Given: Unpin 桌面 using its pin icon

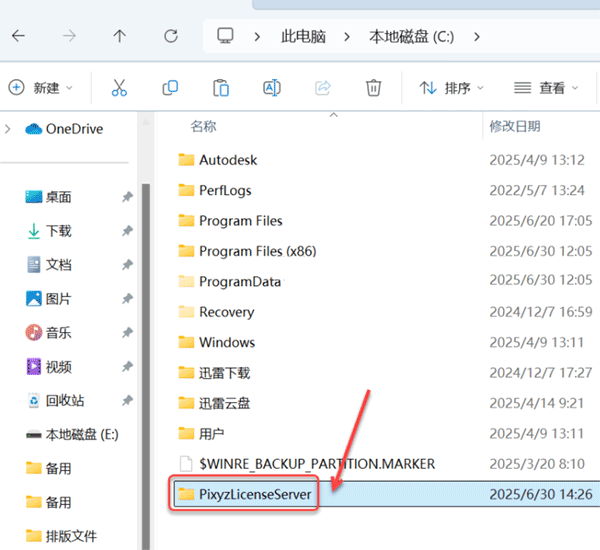Looking at the screenshot, I should click(127, 197).
